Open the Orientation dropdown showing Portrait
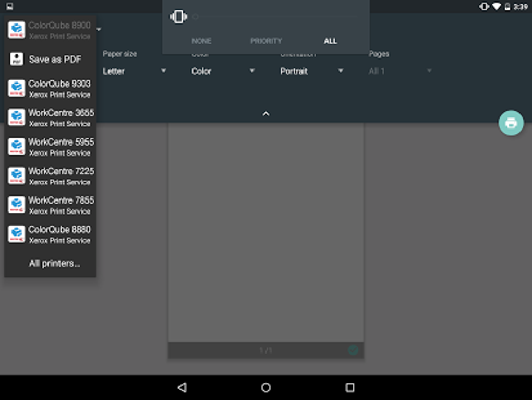Screen dimensions: 532x400 (313, 71)
